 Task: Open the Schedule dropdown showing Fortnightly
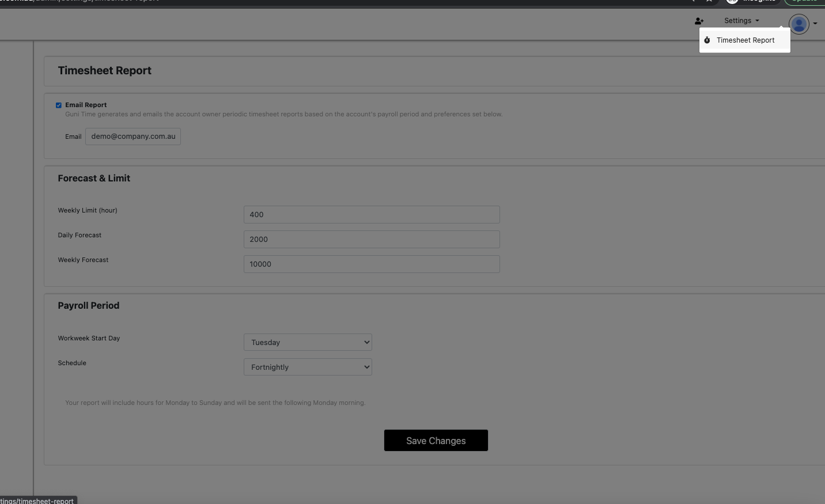[x=308, y=367]
